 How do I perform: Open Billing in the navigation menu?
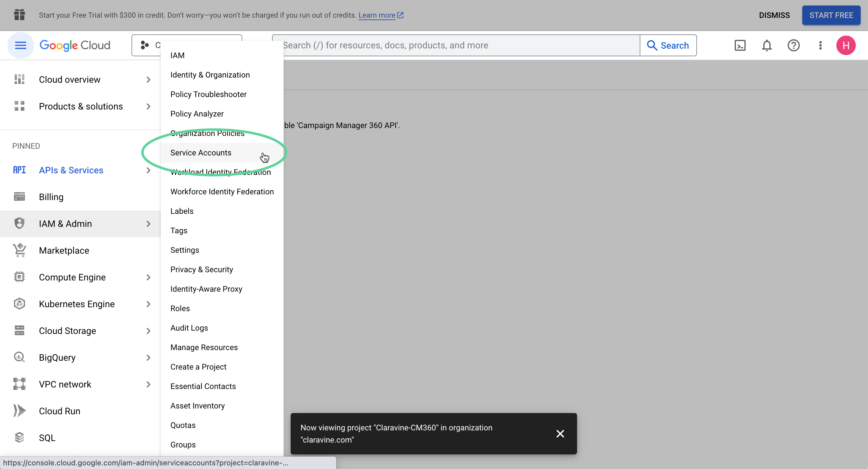pos(80,197)
